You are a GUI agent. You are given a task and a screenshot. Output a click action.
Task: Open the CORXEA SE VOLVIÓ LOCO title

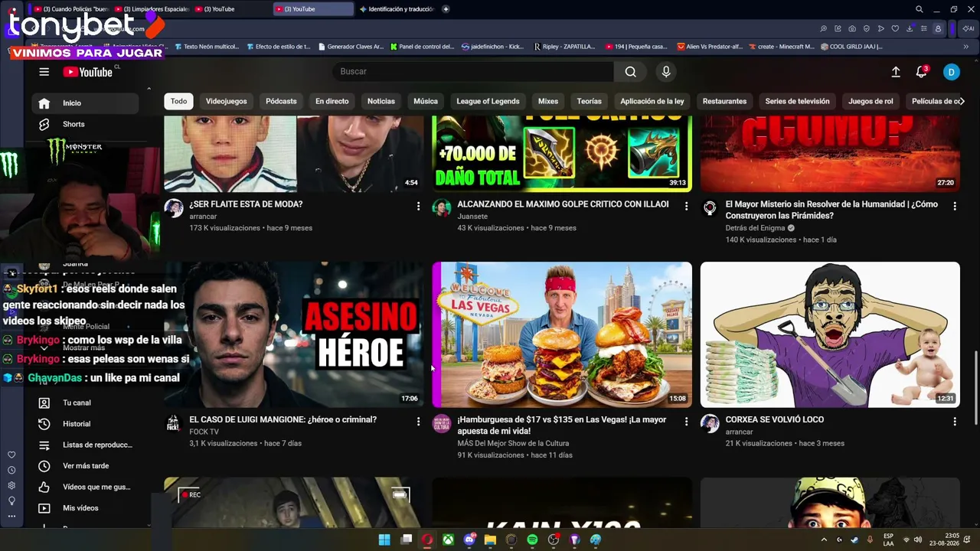point(775,419)
